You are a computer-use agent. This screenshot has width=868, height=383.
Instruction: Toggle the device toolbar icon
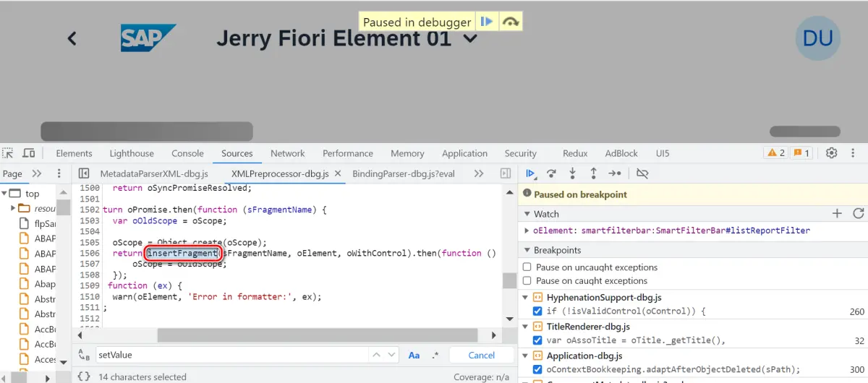(29, 153)
